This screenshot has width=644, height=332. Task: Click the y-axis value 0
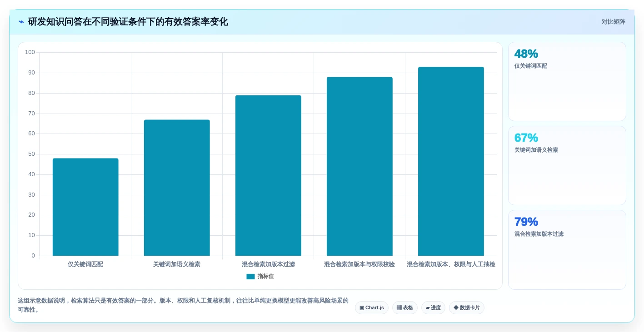[33, 256]
